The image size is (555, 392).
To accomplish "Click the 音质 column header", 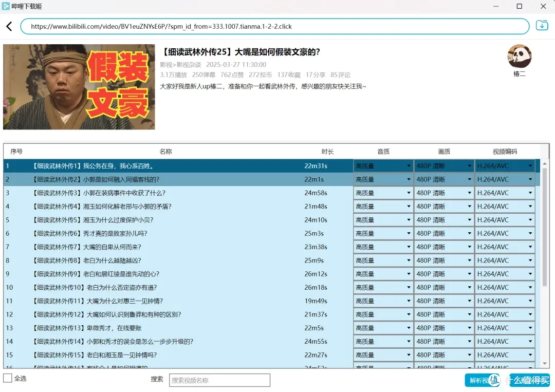I will click(383, 152).
